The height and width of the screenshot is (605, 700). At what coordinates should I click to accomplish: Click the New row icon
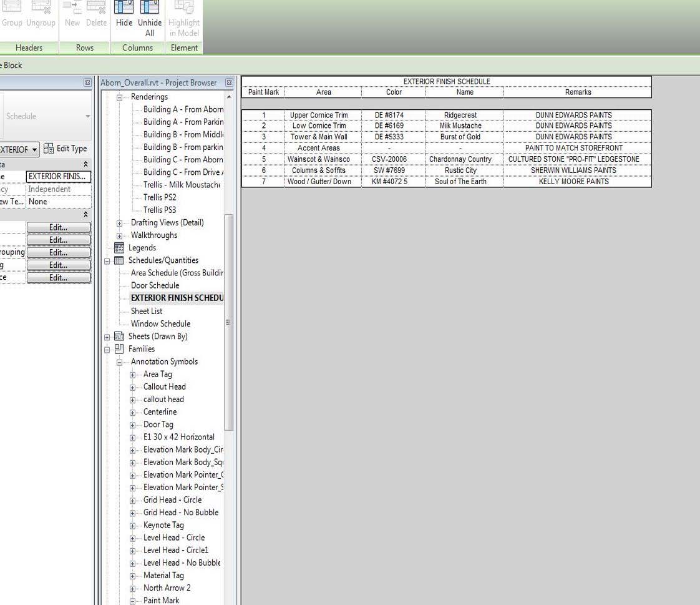(72, 8)
